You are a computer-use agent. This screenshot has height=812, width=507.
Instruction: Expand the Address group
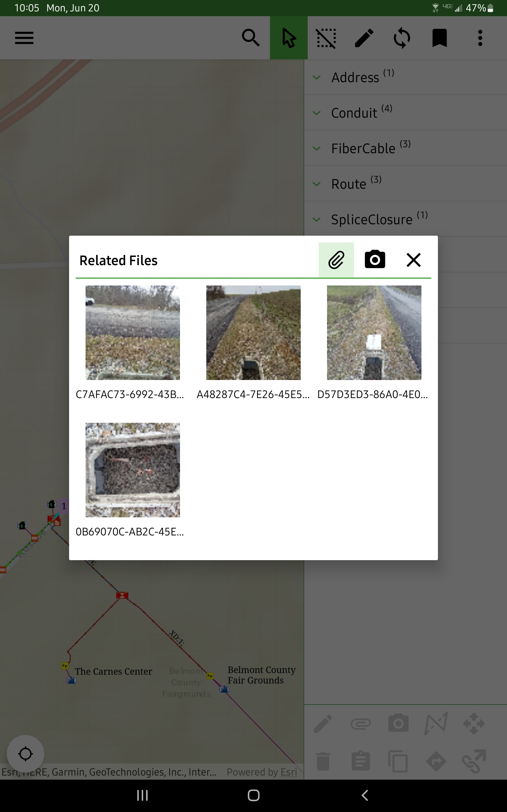(356, 77)
